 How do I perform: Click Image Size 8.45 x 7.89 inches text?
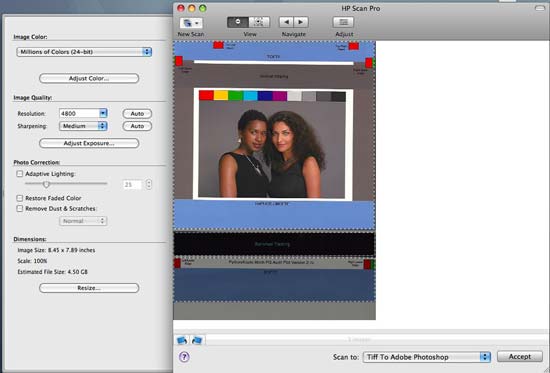tap(56, 250)
